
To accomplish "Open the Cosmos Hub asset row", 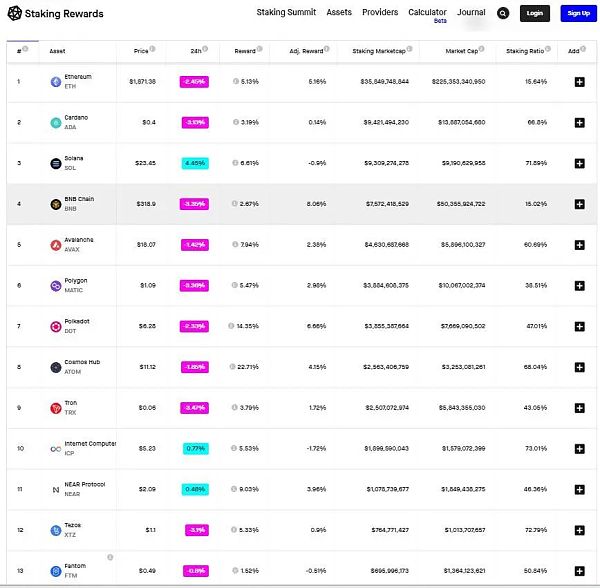I will pos(84,367).
